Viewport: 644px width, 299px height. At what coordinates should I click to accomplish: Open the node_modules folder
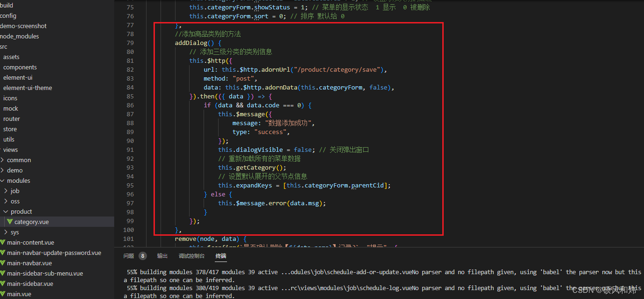[x=20, y=36]
